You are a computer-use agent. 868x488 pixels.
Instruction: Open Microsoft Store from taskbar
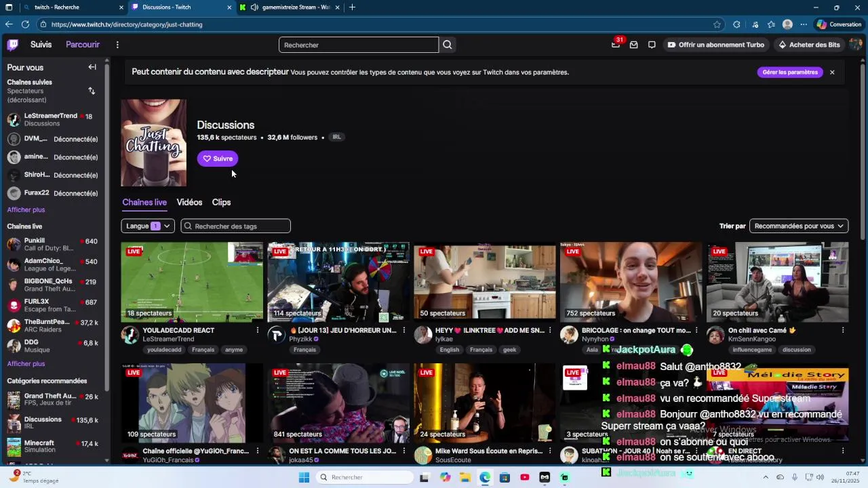click(x=505, y=478)
